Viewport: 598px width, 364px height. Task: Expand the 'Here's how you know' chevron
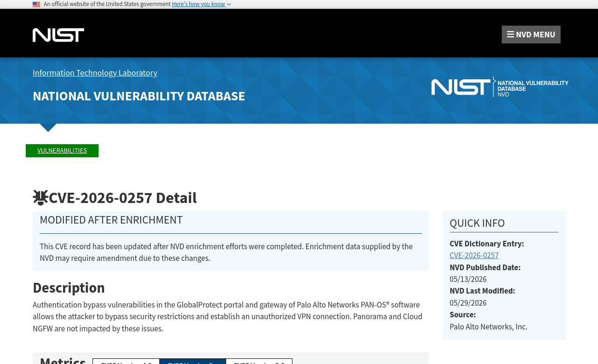(229, 4)
